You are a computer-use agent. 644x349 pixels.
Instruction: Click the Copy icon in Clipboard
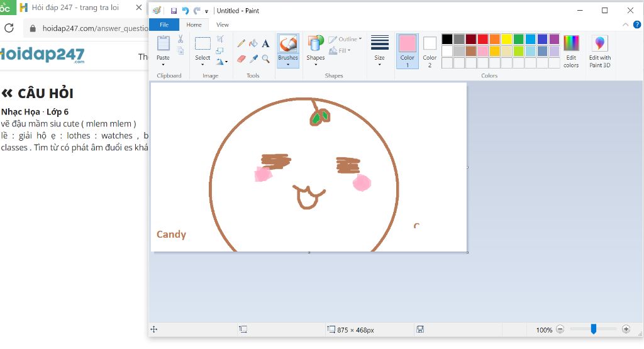pos(180,50)
